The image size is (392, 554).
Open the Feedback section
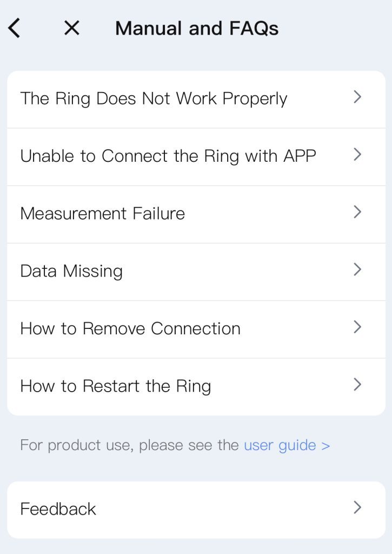(58, 509)
